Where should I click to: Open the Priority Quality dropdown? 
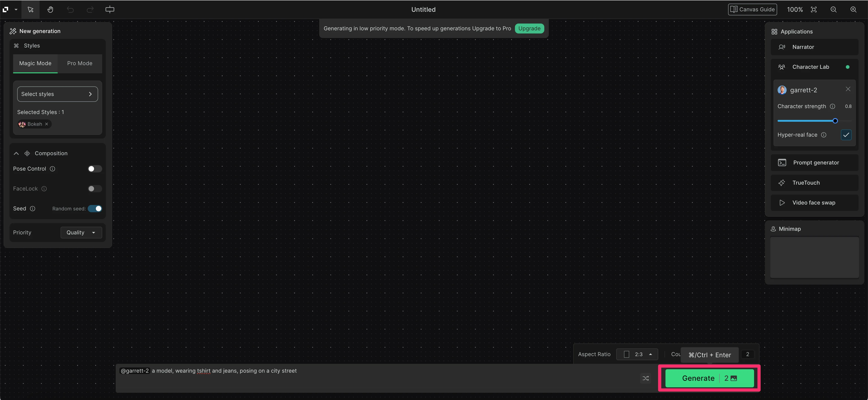pyautogui.click(x=81, y=232)
